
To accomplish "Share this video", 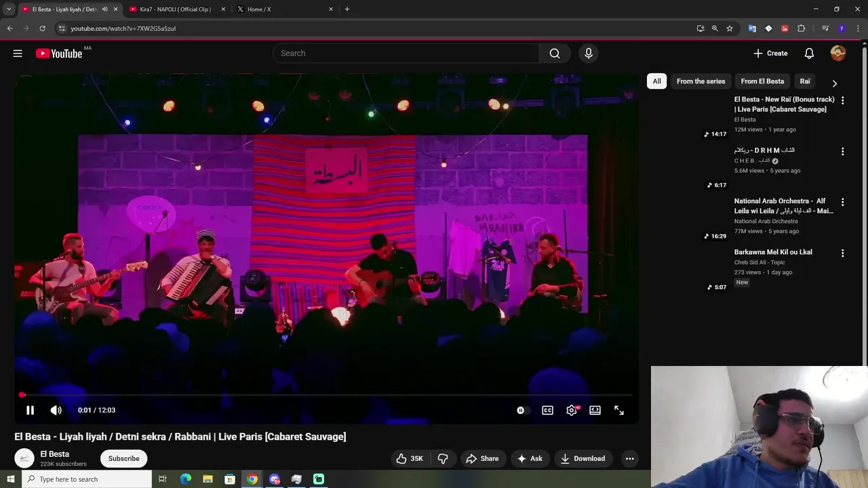I will coord(482,459).
